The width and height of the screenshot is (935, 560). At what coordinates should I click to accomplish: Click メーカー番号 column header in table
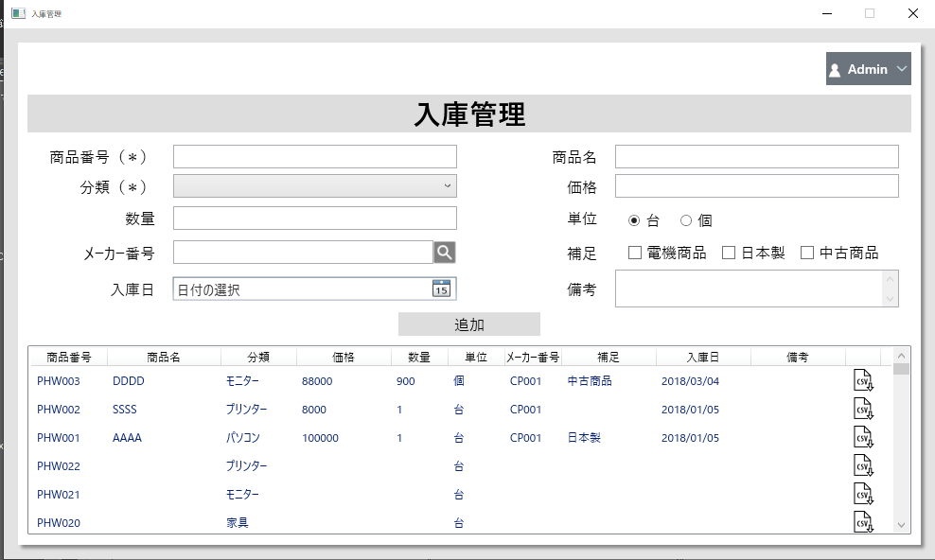[x=533, y=357]
